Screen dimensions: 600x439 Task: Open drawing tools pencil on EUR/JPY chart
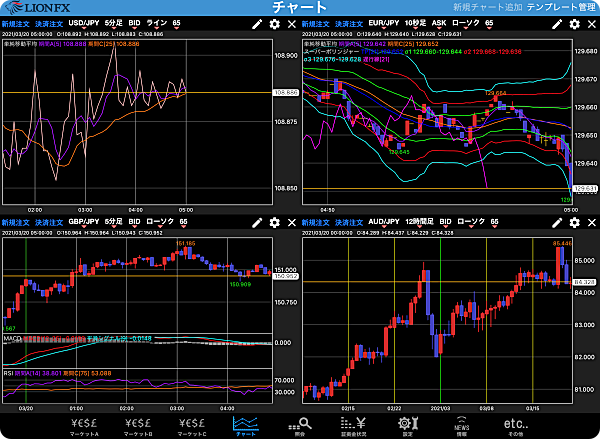pos(557,24)
